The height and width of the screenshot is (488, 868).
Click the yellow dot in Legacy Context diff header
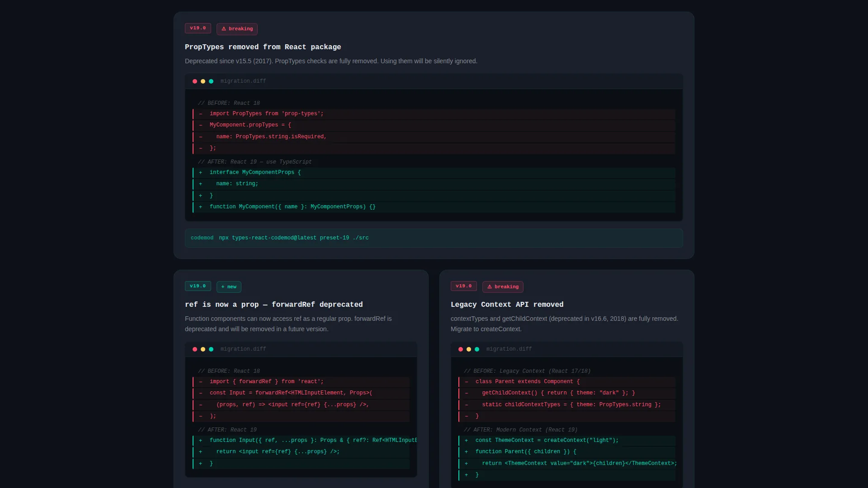tap(469, 349)
